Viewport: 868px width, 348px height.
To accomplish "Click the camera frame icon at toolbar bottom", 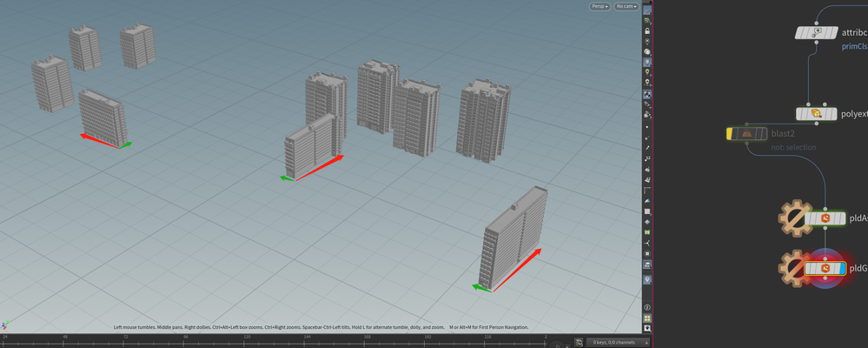I will tap(647, 329).
